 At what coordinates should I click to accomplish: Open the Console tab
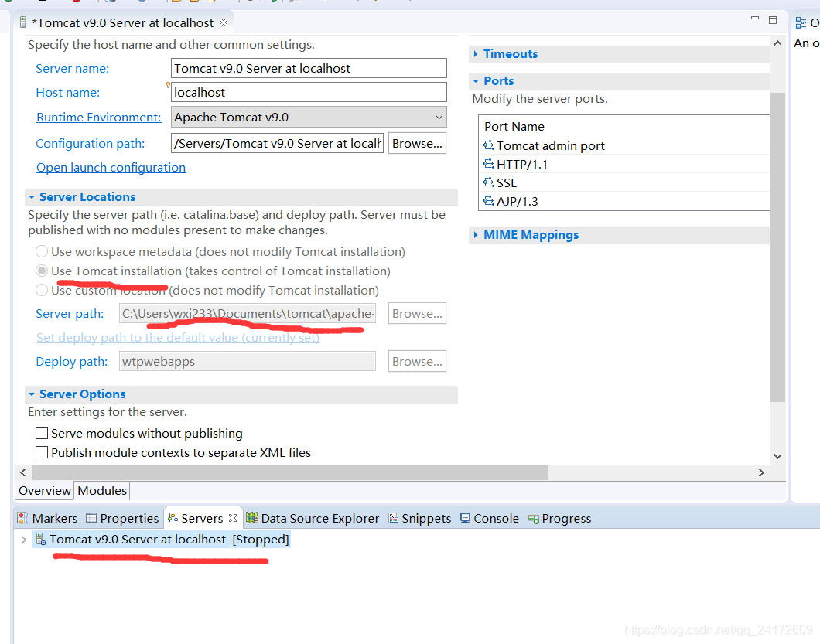pyautogui.click(x=490, y=518)
